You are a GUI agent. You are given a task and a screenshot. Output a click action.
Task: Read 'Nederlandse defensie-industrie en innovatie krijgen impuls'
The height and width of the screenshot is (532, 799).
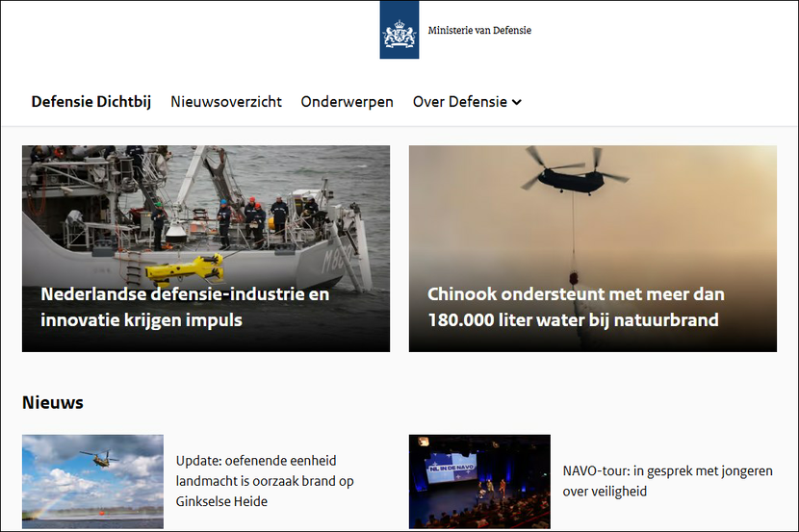(185, 307)
